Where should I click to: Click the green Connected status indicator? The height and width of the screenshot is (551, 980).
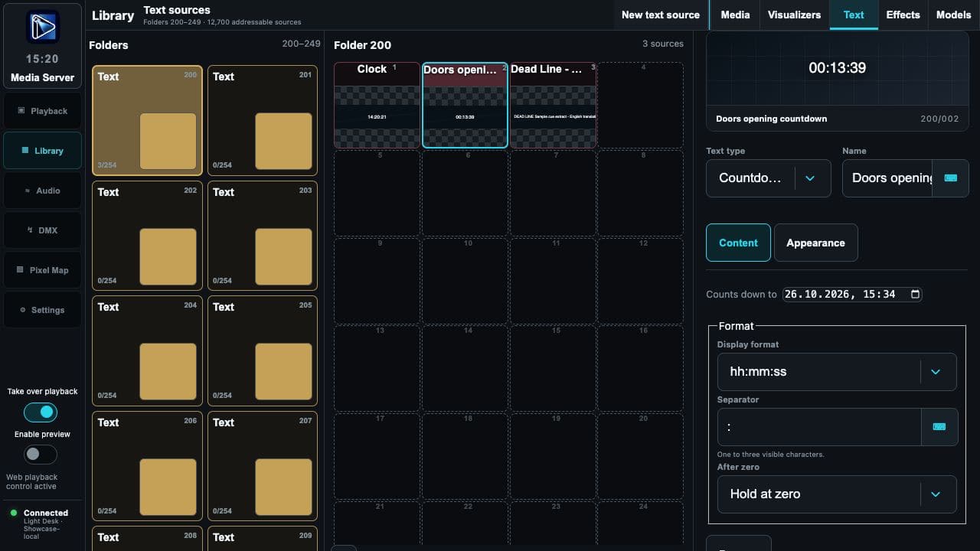tap(14, 513)
